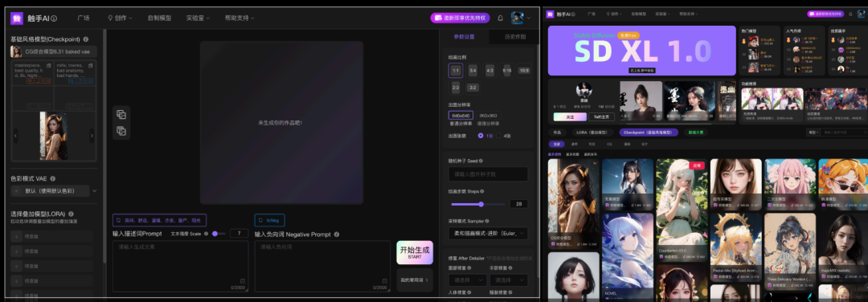Open 我的常用词 button
868x302 pixels.
click(x=415, y=280)
